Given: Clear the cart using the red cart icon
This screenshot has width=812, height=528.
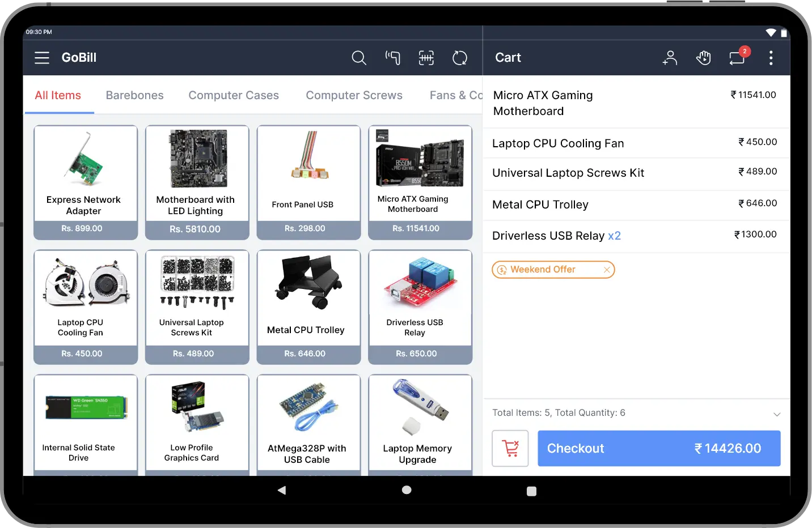Looking at the screenshot, I should pyautogui.click(x=510, y=448).
